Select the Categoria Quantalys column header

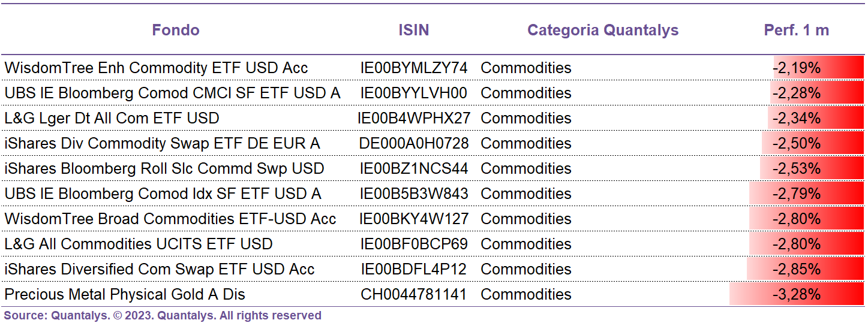tap(603, 31)
